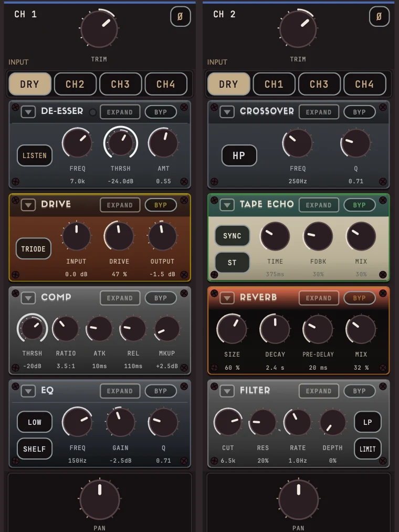Click the TAPE ECHO FDBK knob
The height and width of the screenshot is (532, 399).
point(318,236)
